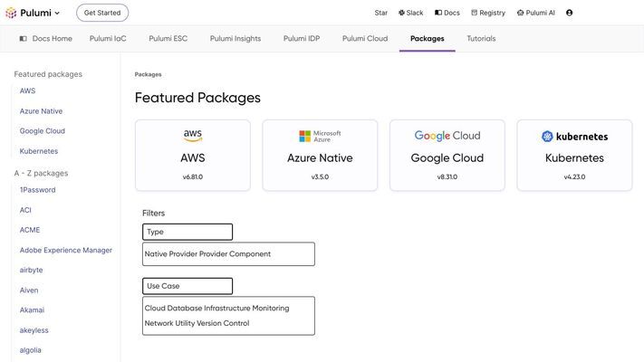Open Aiven package link
This screenshot has width=644, height=362.
coord(29,291)
